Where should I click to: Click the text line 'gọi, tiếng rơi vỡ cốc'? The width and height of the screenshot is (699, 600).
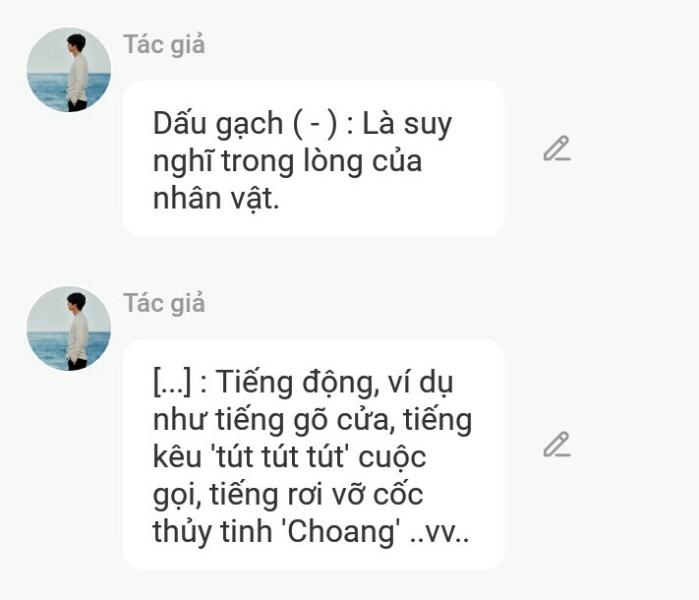(288, 495)
